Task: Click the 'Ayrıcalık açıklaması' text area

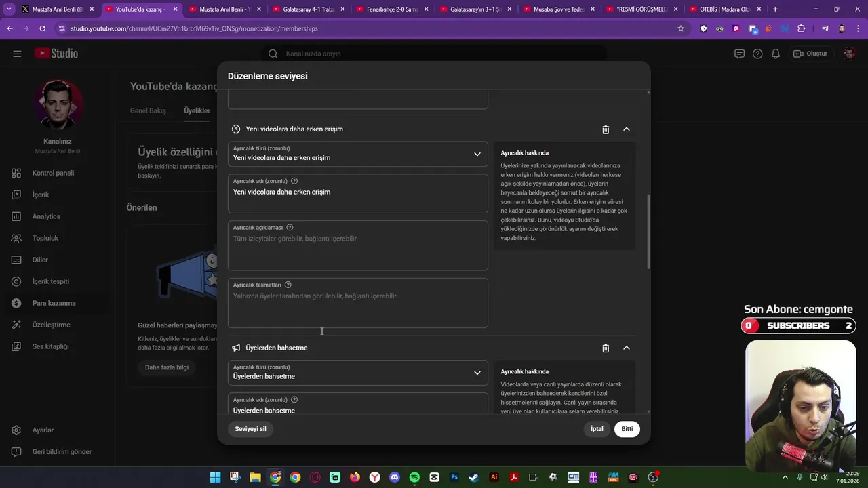Action: pyautogui.click(x=358, y=245)
